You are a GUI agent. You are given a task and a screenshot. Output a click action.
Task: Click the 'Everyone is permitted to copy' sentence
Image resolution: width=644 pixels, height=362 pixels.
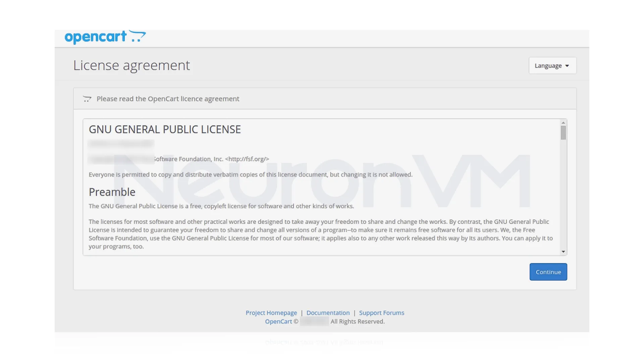[251, 175]
